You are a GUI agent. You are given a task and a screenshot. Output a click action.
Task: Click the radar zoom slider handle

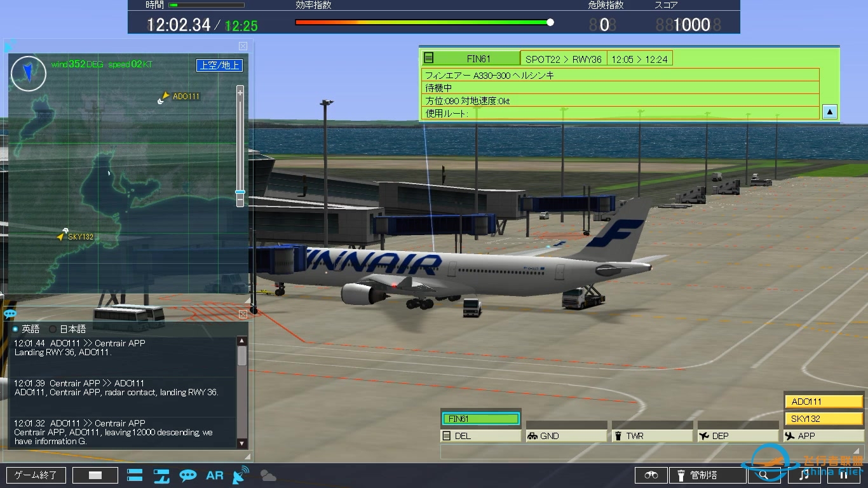point(240,191)
